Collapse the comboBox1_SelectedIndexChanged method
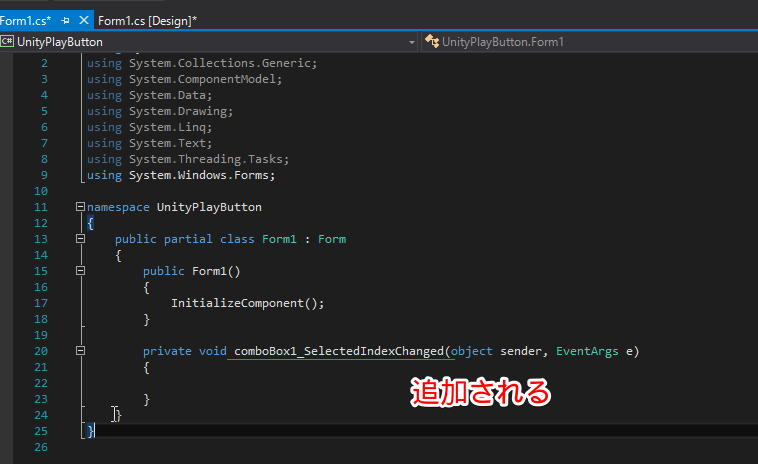 pos(80,351)
